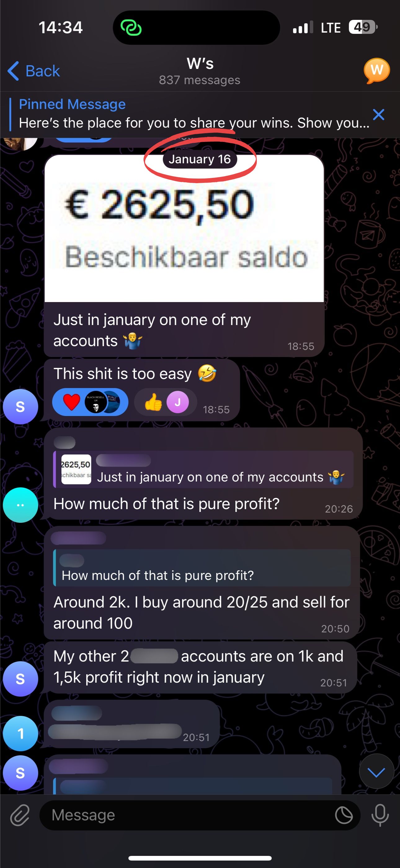Open the W's channel title header
Viewport: 400px width, 868px height.
(200, 71)
